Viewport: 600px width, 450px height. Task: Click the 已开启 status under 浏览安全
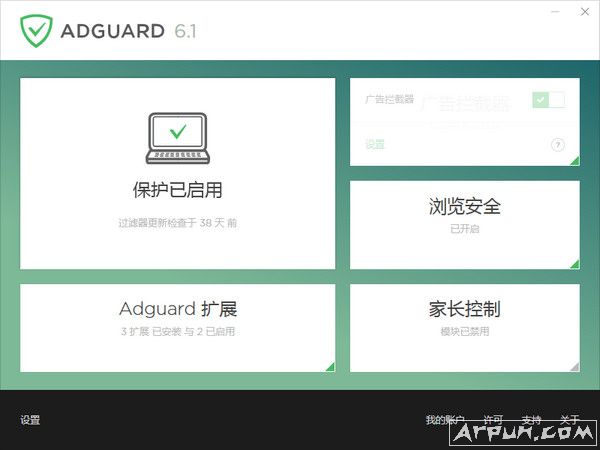pos(465,229)
